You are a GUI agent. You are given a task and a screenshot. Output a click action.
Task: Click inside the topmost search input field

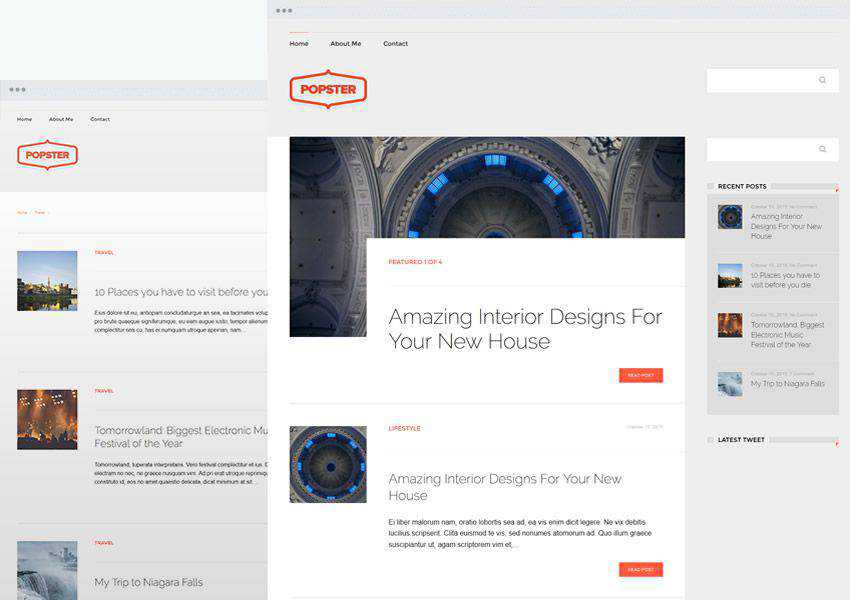point(760,80)
